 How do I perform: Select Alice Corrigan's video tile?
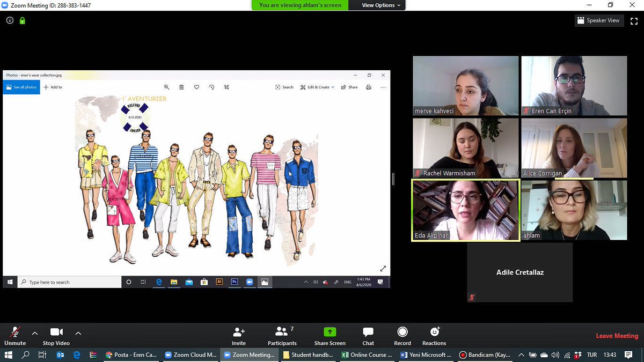coord(574,148)
